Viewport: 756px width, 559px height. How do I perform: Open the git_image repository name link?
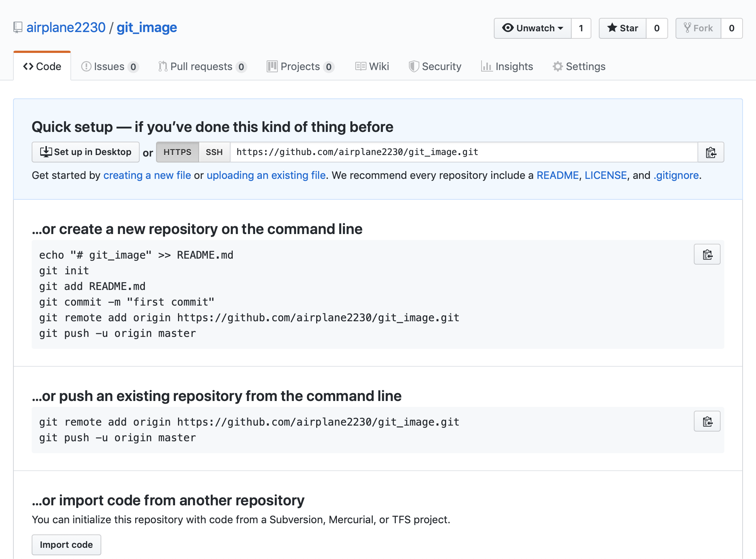[x=147, y=28]
